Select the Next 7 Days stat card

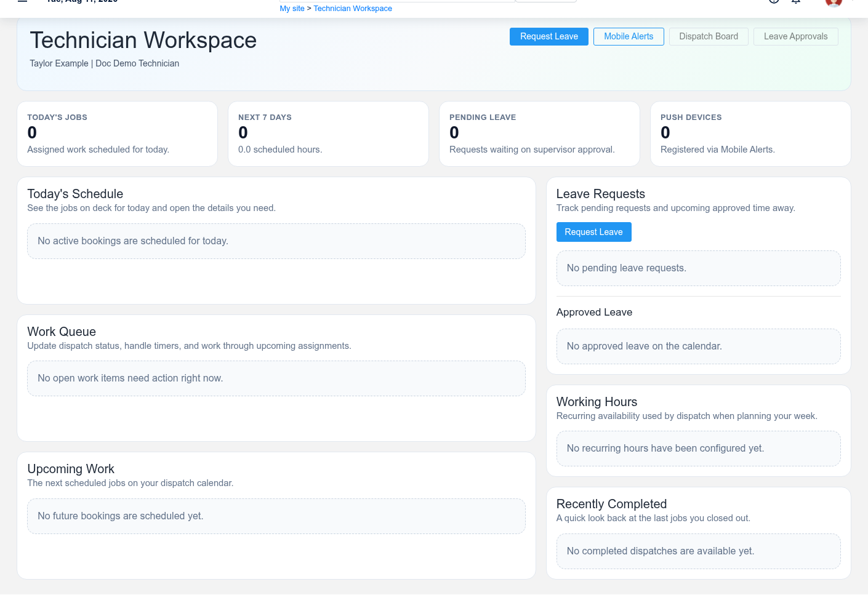pyautogui.click(x=328, y=134)
